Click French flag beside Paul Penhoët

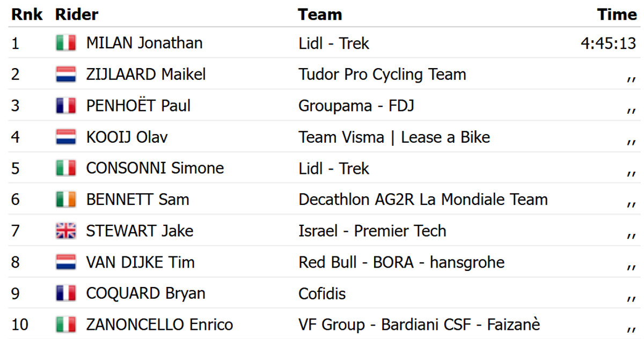65,106
